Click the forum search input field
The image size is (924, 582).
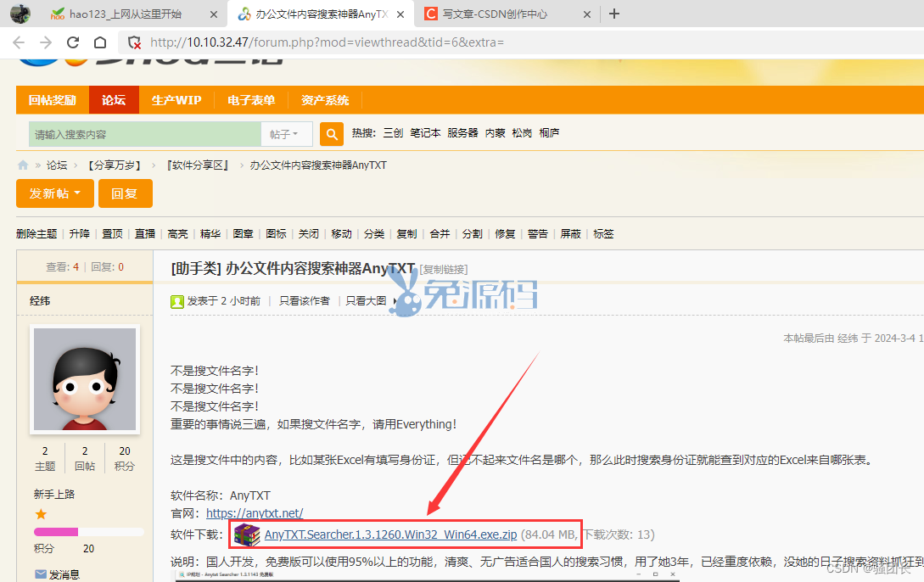[145, 134]
